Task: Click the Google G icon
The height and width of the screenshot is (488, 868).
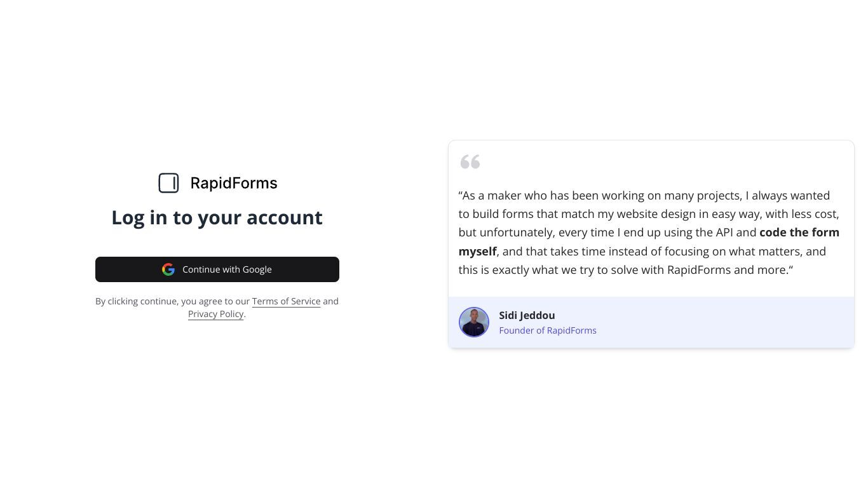Action: pyautogui.click(x=168, y=269)
